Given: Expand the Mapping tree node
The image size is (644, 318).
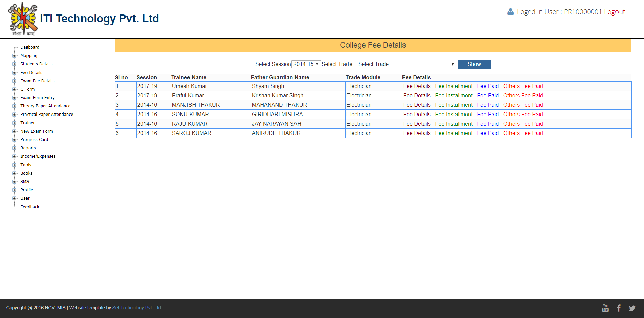Looking at the screenshot, I should coord(14,56).
